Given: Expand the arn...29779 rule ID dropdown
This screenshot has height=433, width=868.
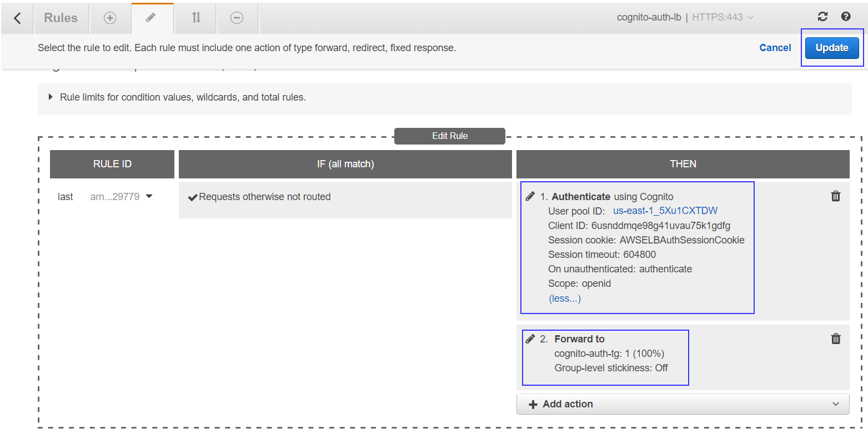Looking at the screenshot, I should click(121, 196).
